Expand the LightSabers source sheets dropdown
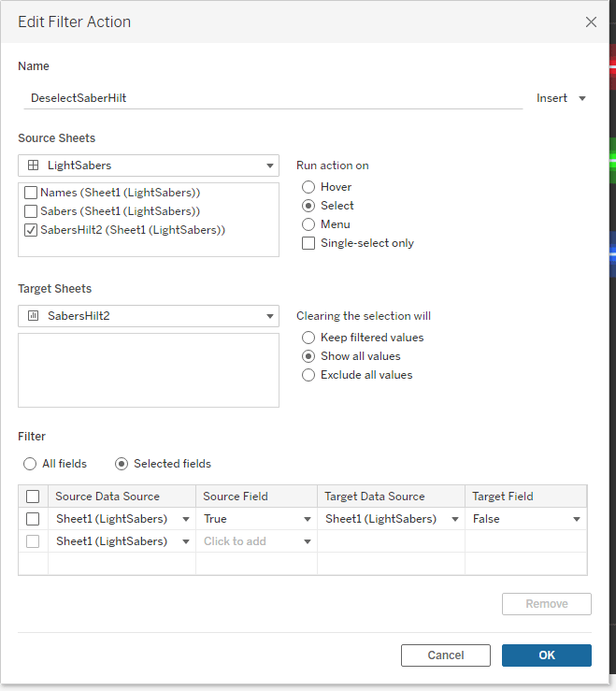This screenshot has width=616, height=691. (x=148, y=166)
